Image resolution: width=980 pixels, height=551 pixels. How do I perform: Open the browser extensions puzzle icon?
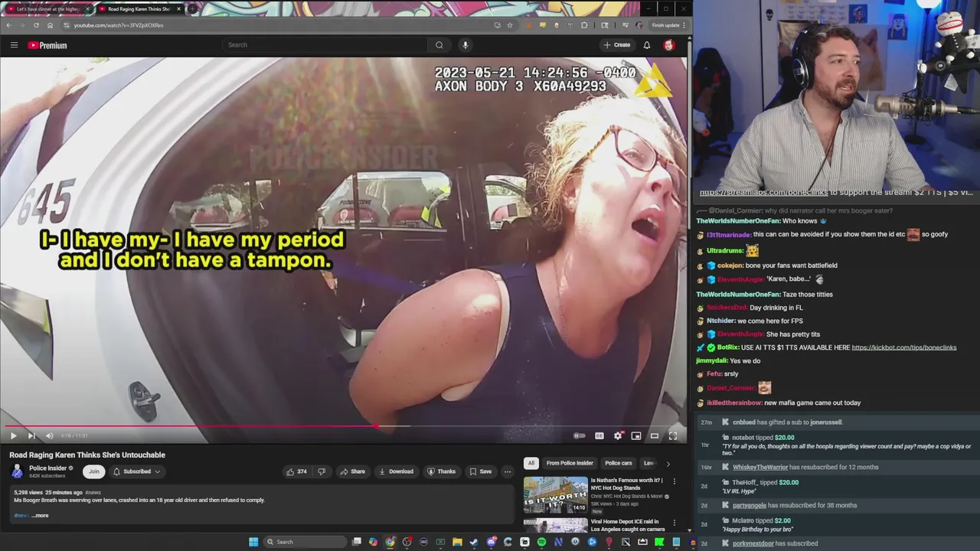[x=584, y=25]
